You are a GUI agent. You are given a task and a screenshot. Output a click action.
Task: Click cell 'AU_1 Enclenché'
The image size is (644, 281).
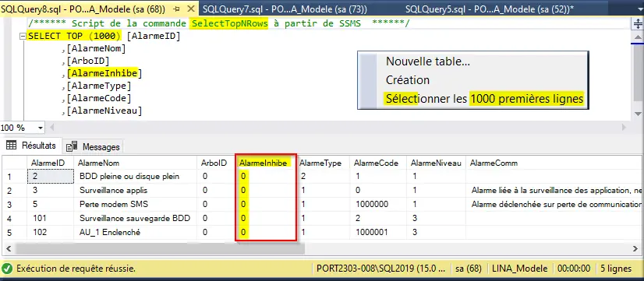coord(135,232)
